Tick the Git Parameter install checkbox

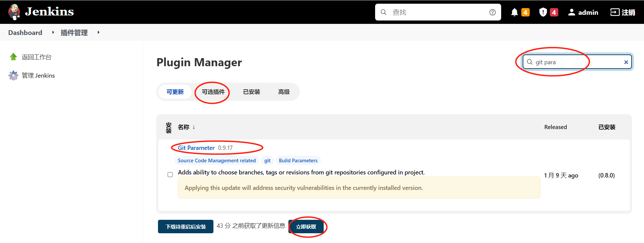[170, 175]
